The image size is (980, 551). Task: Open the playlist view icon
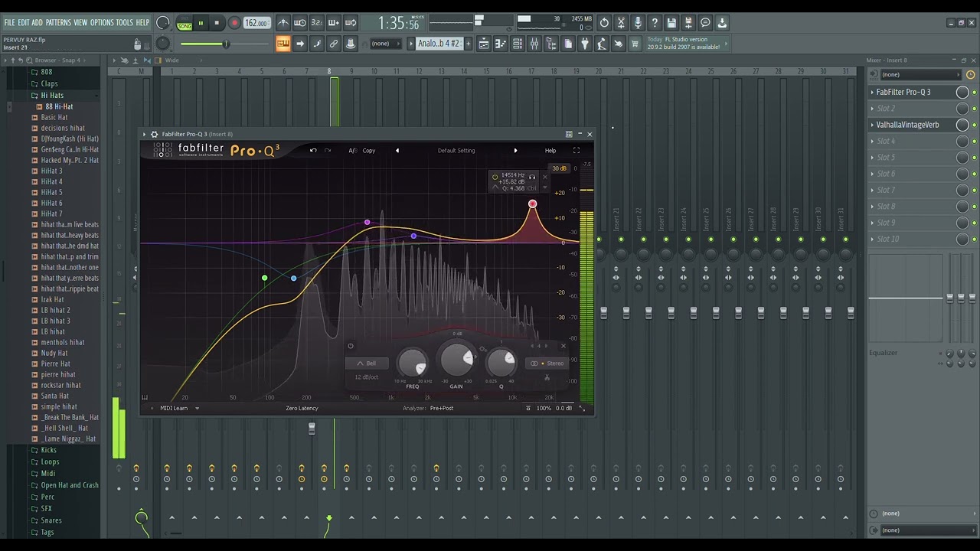[x=484, y=44]
